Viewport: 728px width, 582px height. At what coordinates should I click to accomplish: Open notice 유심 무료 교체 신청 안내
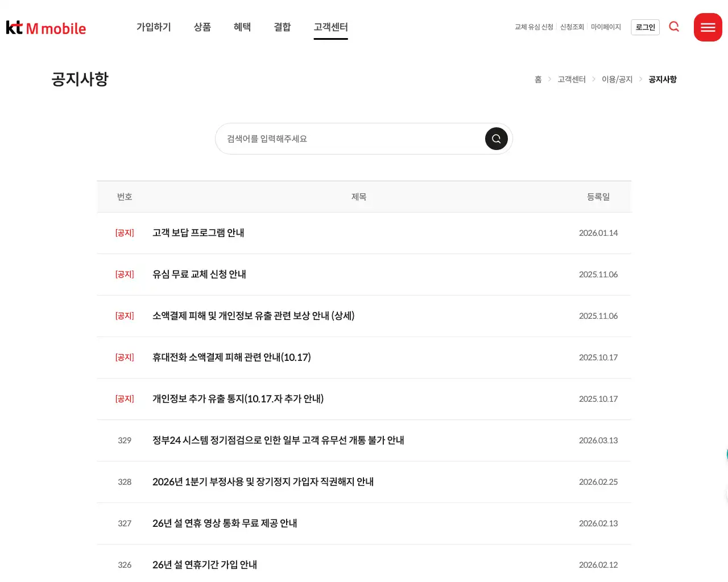point(199,275)
